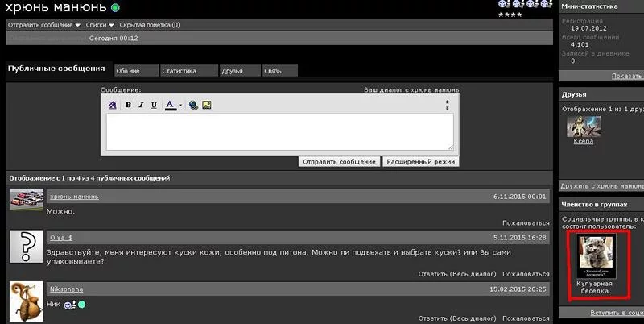
Task: Toggle italic formatting in message editor
Action: [141, 105]
